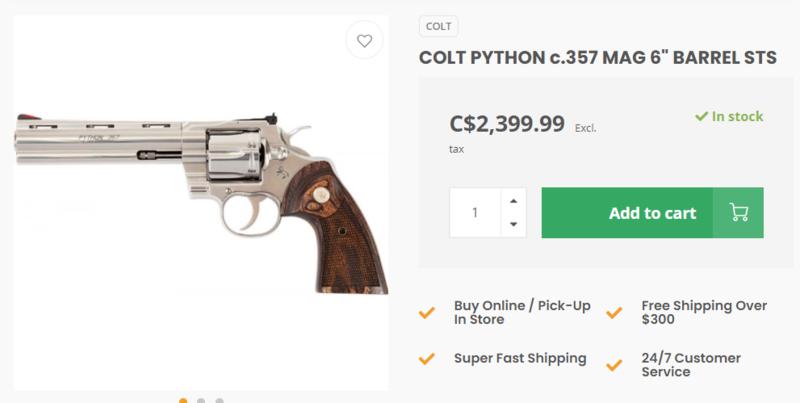The image size is (800, 403).
Task: Click the green In stock checkmark
Action: [702, 117]
